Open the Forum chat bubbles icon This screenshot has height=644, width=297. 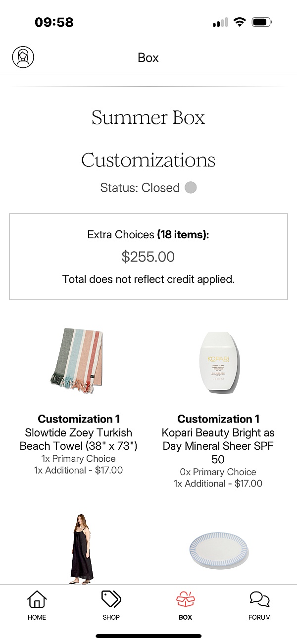pos(259,599)
